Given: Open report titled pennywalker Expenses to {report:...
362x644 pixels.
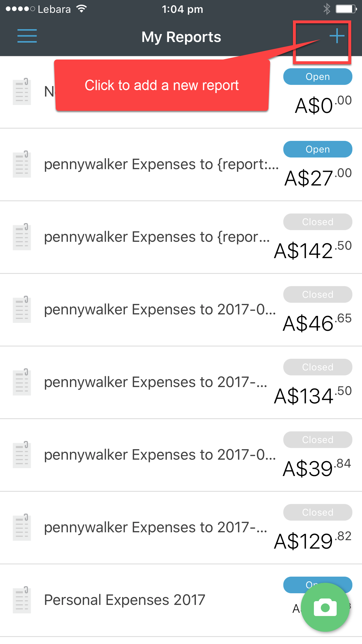Looking at the screenshot, I should (x=161, y=164).
